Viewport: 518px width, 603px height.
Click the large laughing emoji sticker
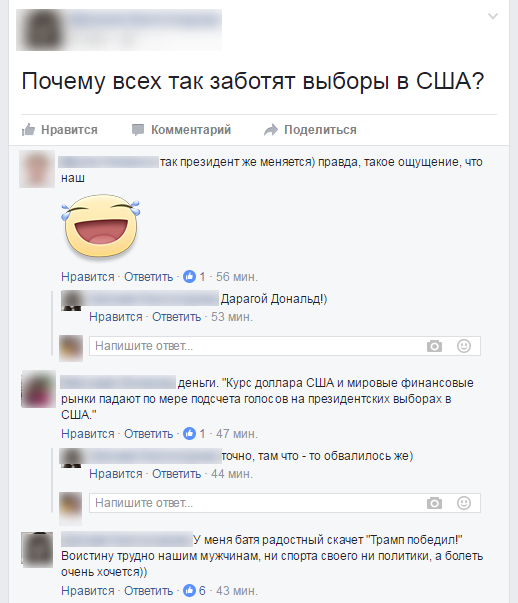pos(101,226)
